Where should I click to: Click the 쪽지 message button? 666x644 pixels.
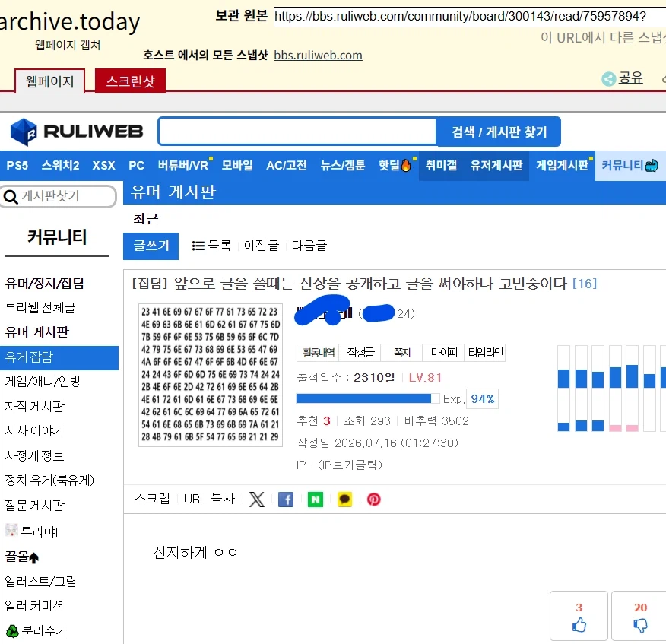pyautogui.click(x=402, y=352)
